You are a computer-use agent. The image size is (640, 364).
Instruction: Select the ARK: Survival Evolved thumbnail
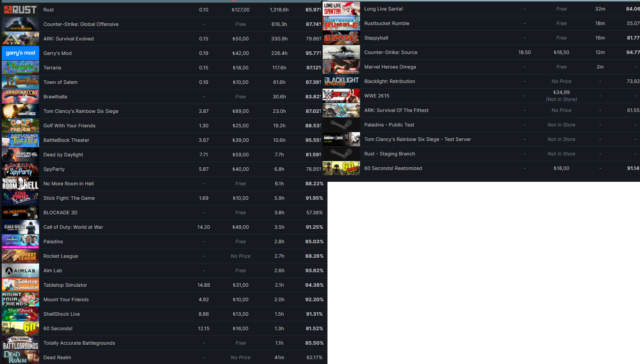point(20,39)
